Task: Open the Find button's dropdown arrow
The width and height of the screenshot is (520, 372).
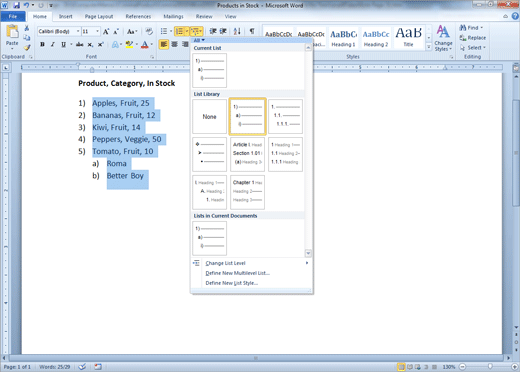Action: point(482,28)
